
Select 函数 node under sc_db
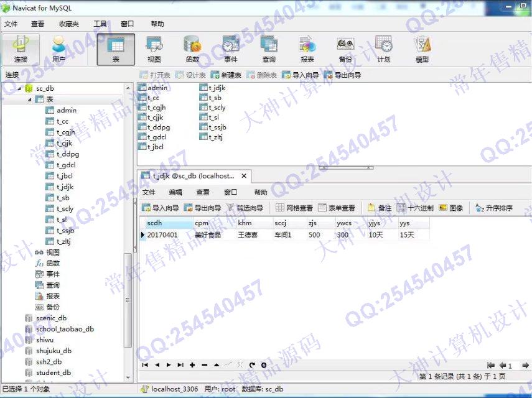(x=53, y=263)
